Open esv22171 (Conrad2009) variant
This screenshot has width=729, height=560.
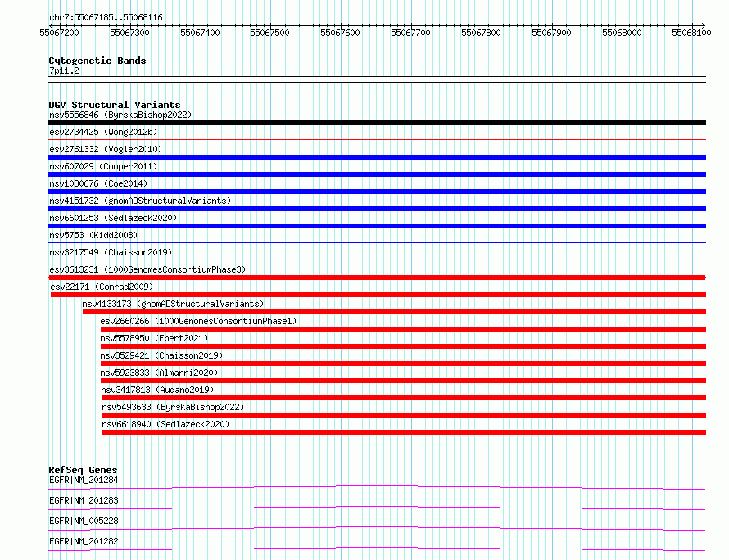[x=102, y=287]
